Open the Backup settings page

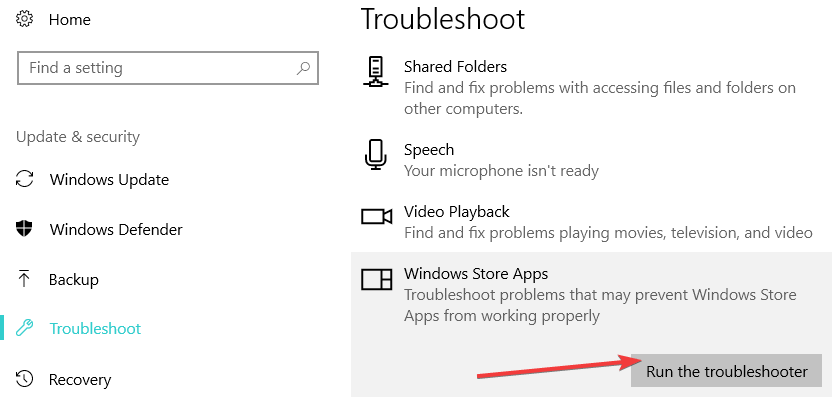(76, 279)
